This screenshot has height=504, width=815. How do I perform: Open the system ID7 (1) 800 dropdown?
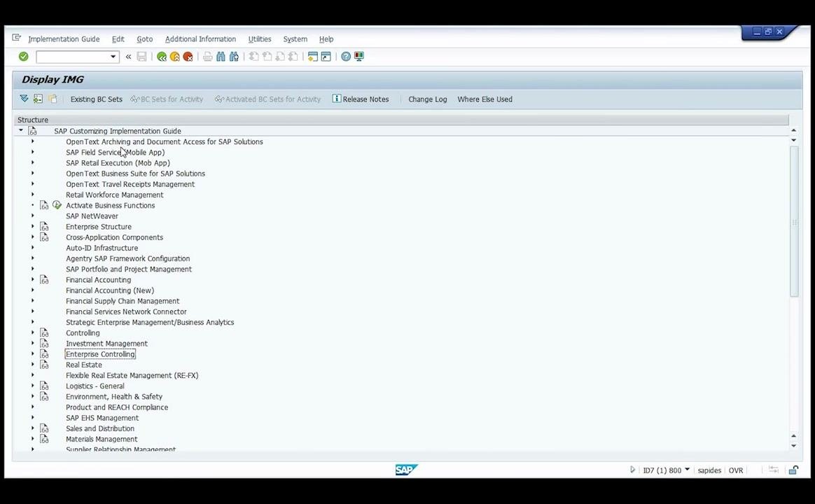click(687, 470)
